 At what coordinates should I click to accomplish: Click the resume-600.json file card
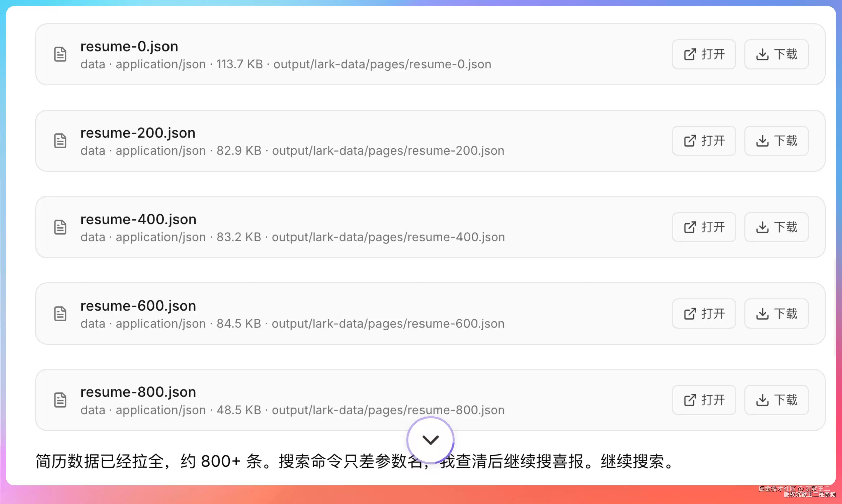click(430, 314)
